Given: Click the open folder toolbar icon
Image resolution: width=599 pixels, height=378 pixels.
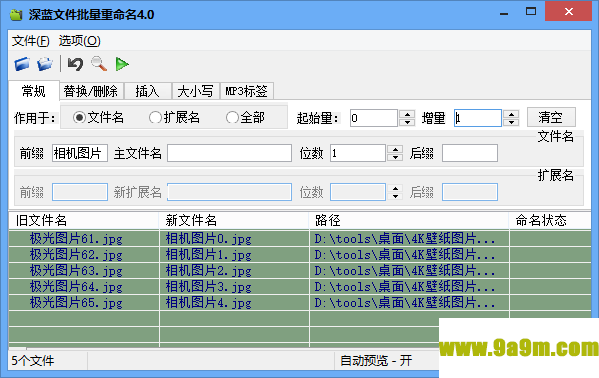Looking at the screenshot, I should [45, 64].
